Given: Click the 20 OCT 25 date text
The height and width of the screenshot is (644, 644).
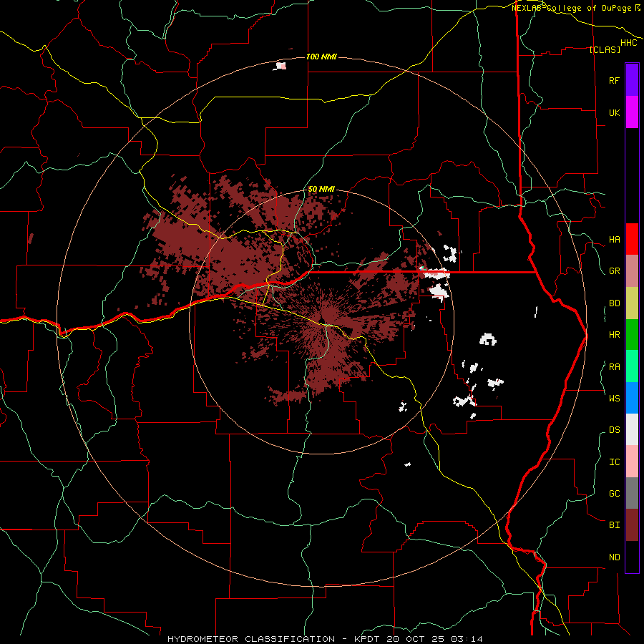Looking at the screenshot, I should (x=414, y=639).
